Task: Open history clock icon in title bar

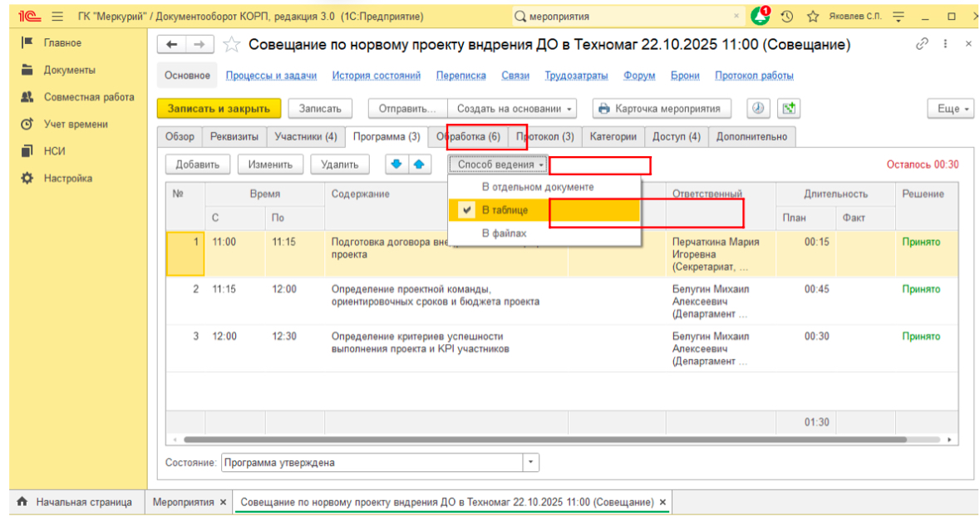Action: pos(787,17)
